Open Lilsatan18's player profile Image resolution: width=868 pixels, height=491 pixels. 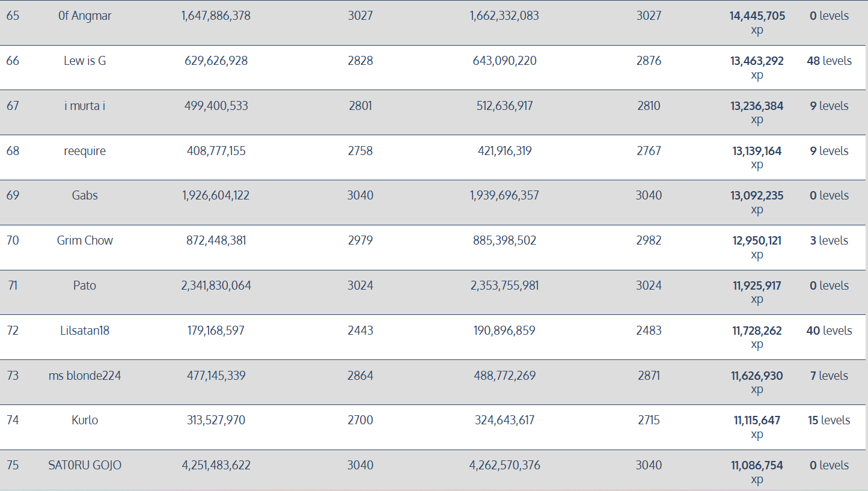(85, 331)
